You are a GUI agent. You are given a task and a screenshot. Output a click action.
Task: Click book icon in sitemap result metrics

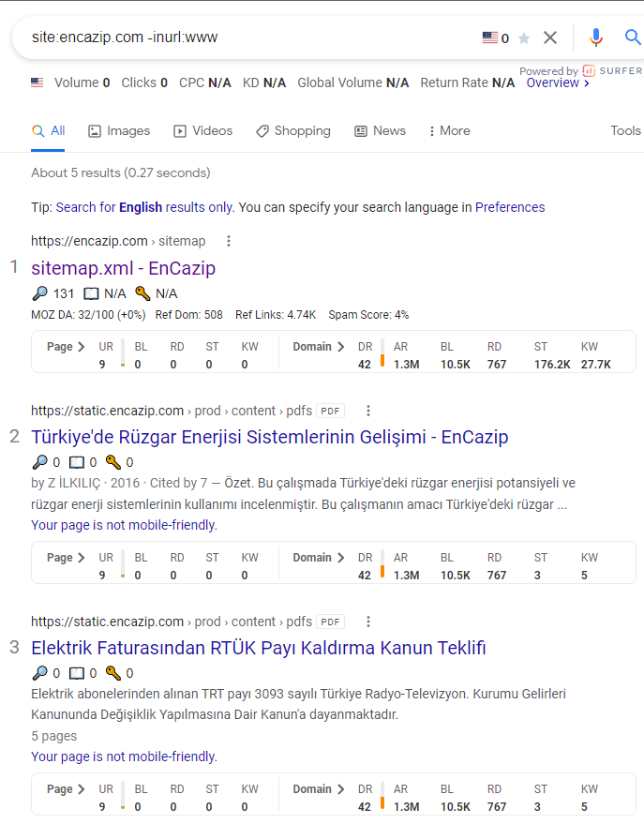click(x=92, y=293)
